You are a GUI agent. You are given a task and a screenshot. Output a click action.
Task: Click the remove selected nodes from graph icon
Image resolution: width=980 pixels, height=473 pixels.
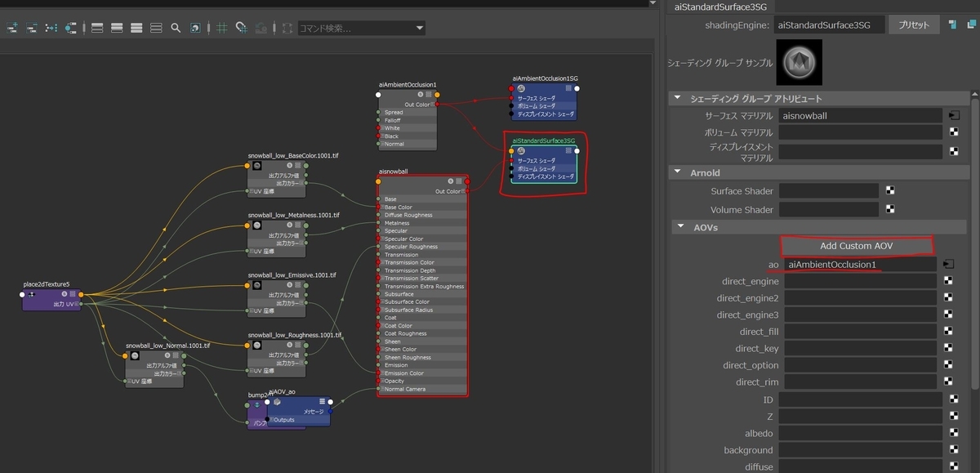(32, 28)
